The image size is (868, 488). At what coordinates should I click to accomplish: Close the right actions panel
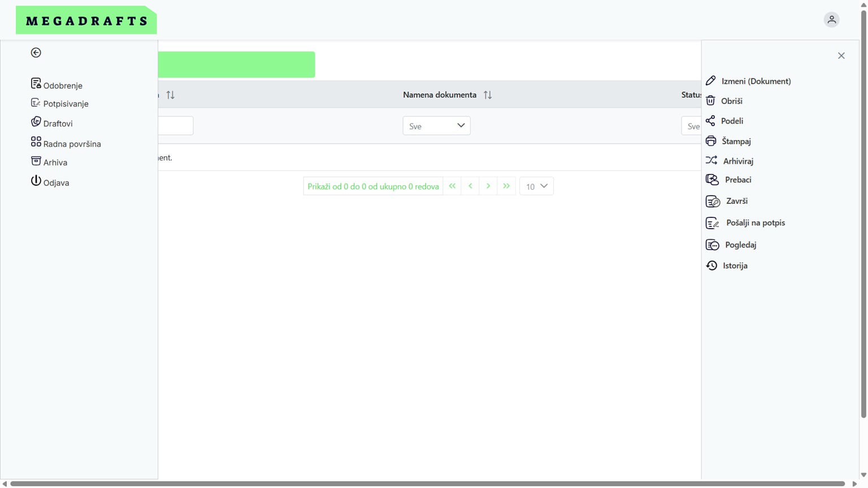point(841,56)
